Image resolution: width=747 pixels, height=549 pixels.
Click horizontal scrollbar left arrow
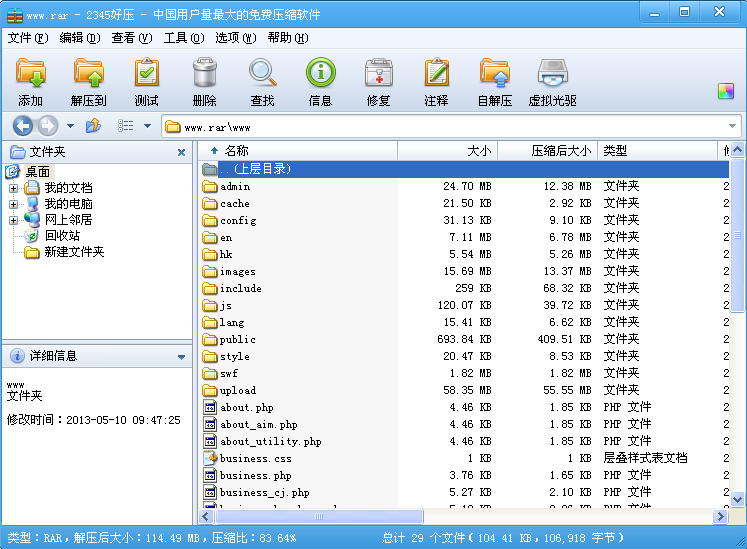coord(206,516)
